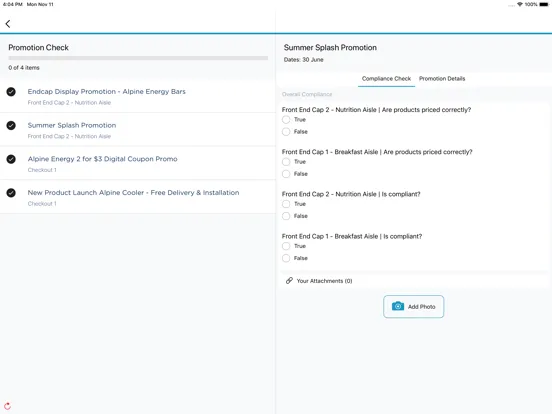
Task: Click the status bar time 4:04 PM
Action: (13, 4)
